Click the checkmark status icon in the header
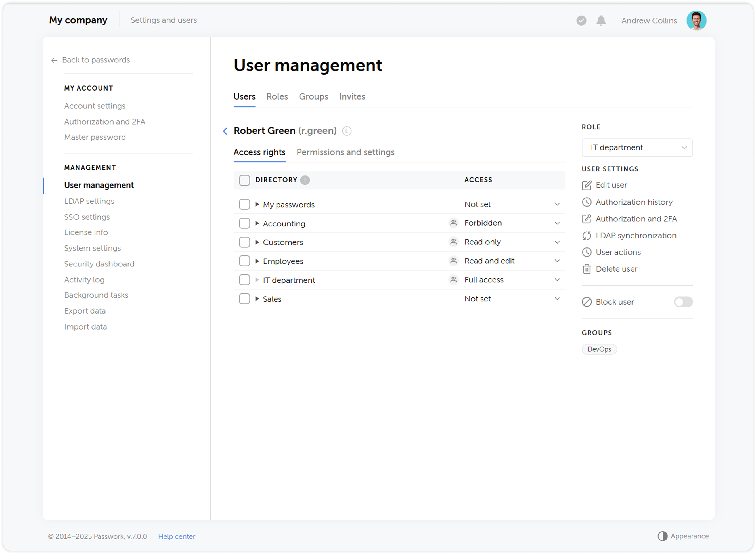 [581, 20]
